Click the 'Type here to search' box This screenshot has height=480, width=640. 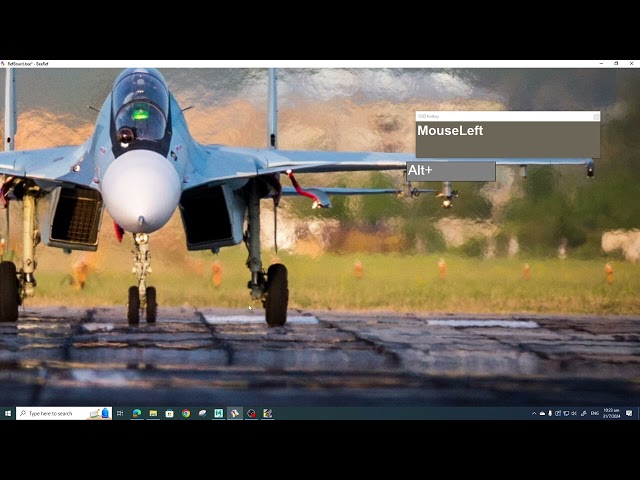pos(64,413)
